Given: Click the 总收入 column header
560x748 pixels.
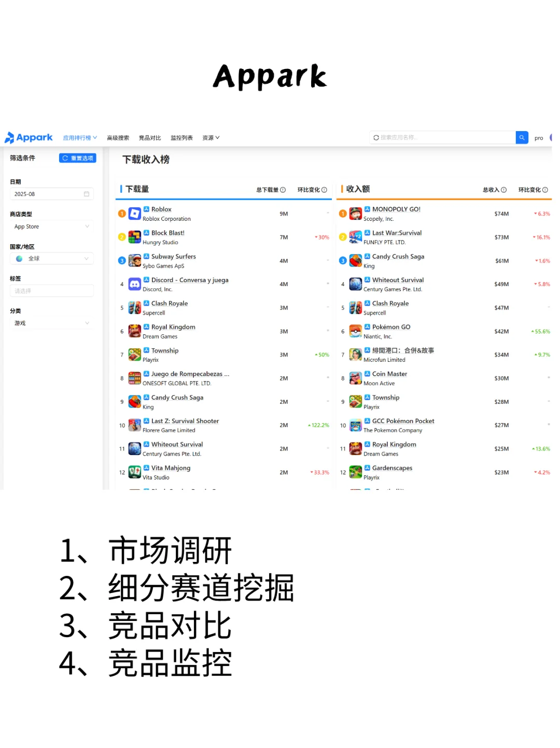Looking at the screenshot, I should (491, 190).
